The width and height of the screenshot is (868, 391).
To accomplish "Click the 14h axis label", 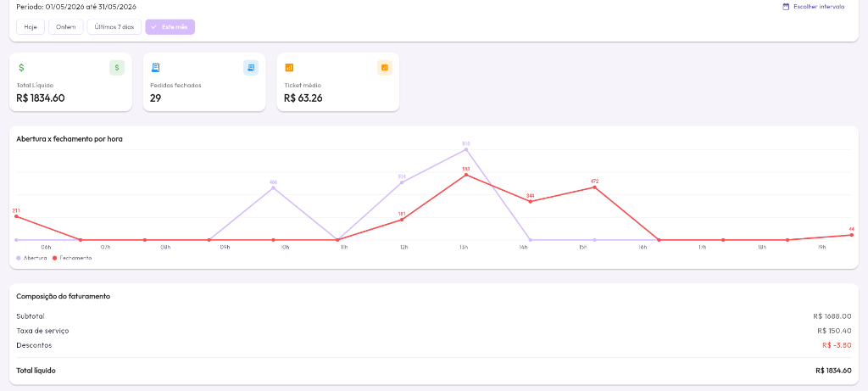I will click(523, 247).
